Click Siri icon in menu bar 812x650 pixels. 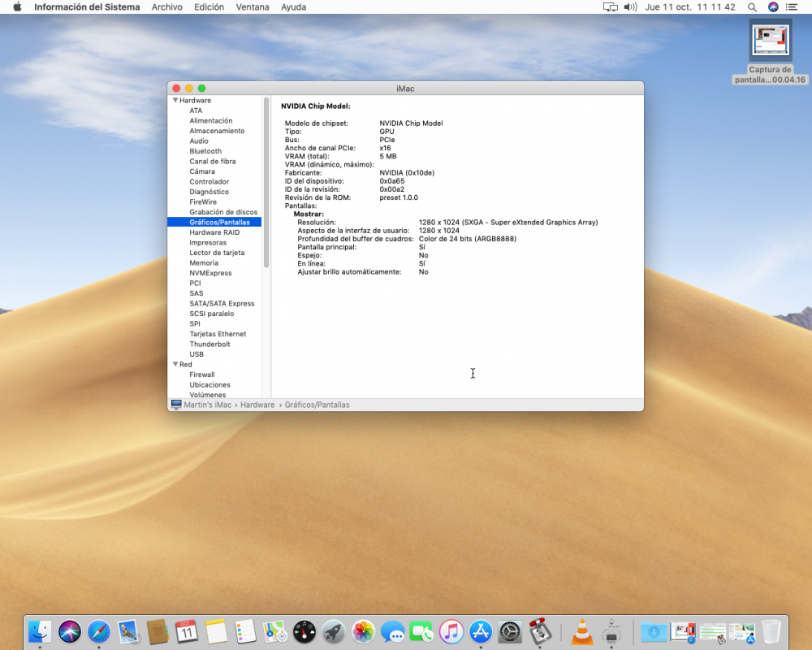pyautogui.click(x=773, y=7)
